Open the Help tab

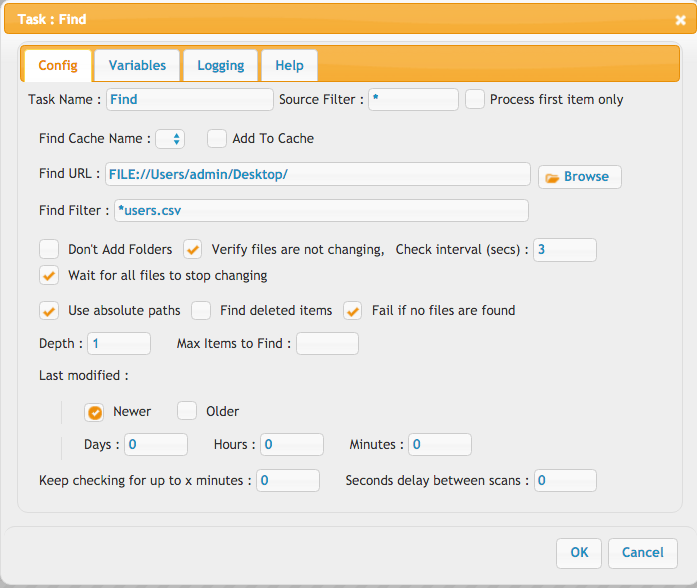tap(289, 65)
